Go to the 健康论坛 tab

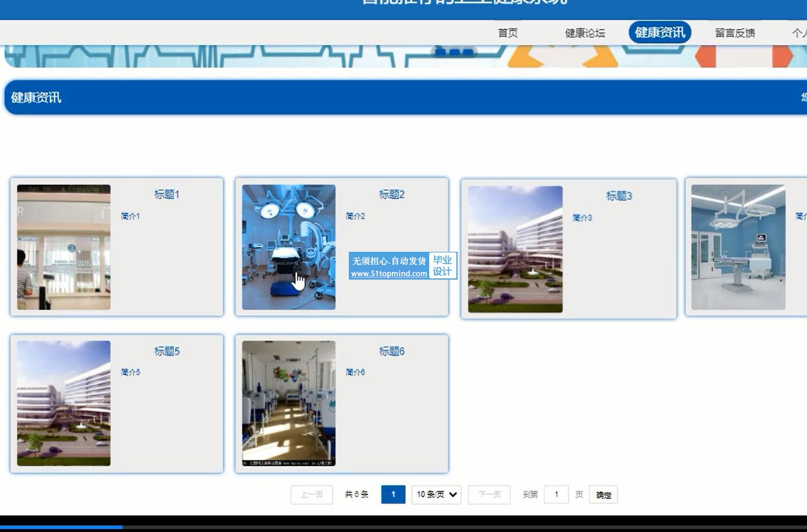[585, 33]
